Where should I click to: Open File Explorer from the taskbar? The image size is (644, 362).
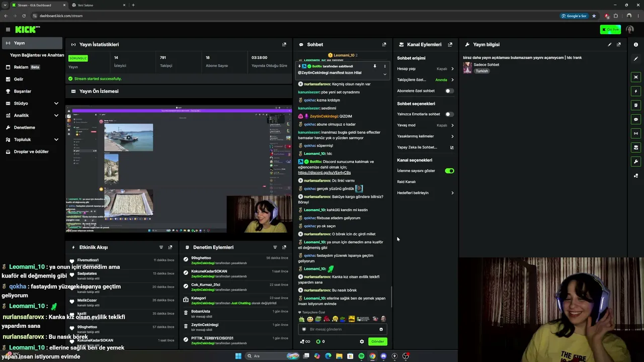tap(339, 356)
